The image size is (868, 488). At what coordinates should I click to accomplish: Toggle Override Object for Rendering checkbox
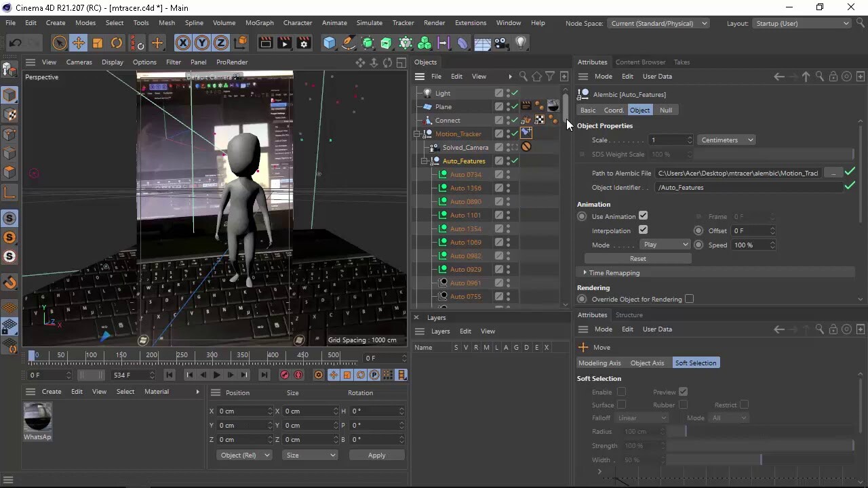point(689,299)
